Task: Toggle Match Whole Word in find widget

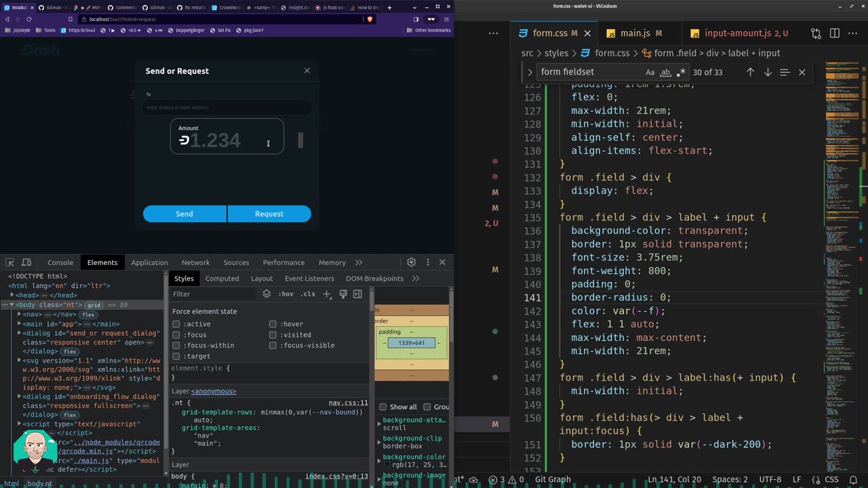Action: coord(665,72)
